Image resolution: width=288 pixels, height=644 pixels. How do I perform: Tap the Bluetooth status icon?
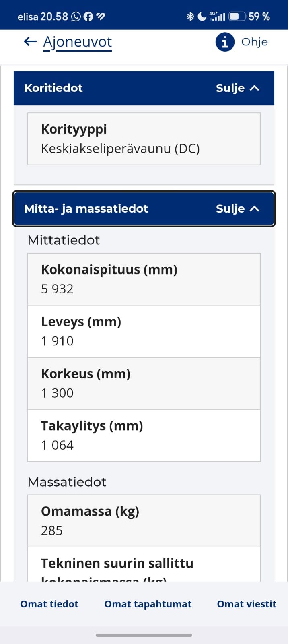(x=190, y=17)
